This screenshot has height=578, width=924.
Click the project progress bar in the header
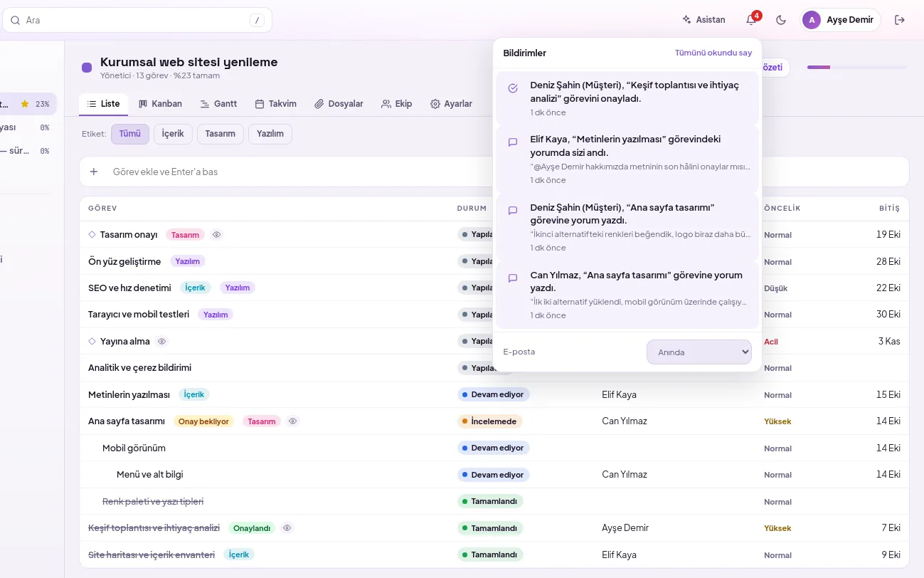coord(856,68)
